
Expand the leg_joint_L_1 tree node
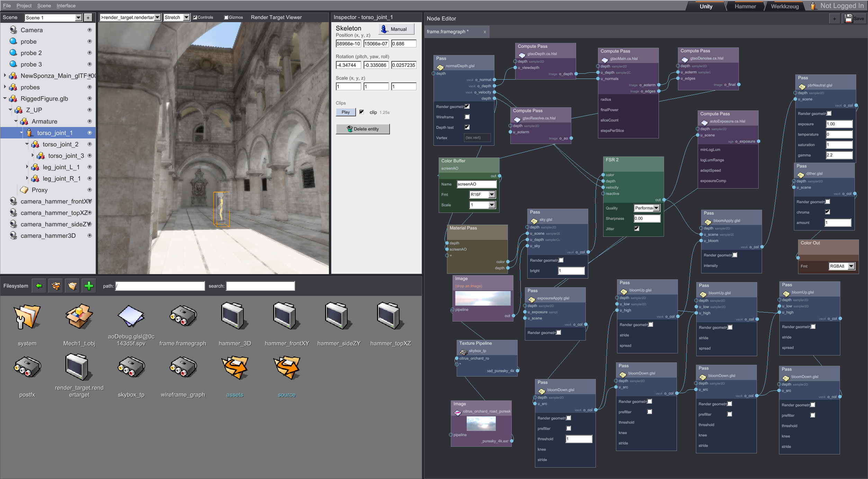27,167
